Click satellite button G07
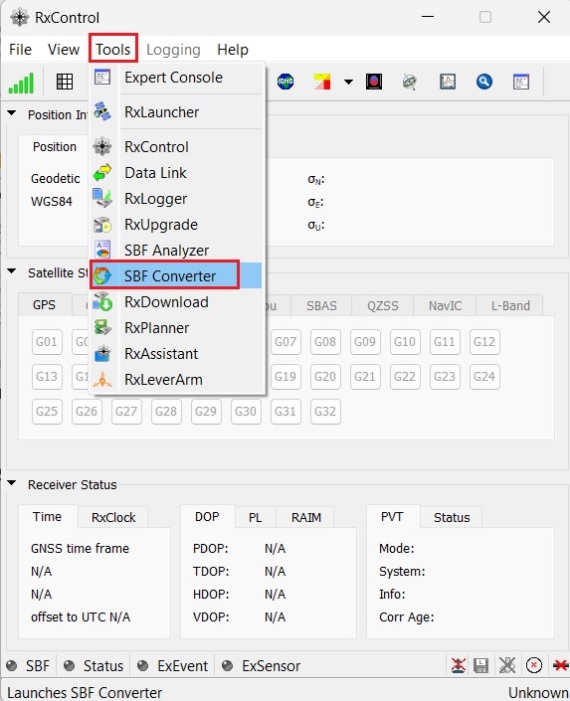This screenshot has height=701, width=570. pyautogui.click(x=285, y=342)
